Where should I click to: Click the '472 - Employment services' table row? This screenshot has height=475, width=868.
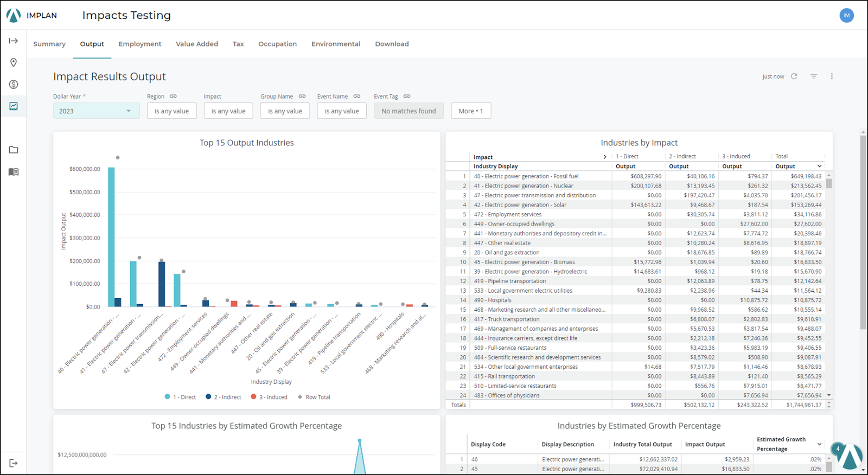pos(635,214)
